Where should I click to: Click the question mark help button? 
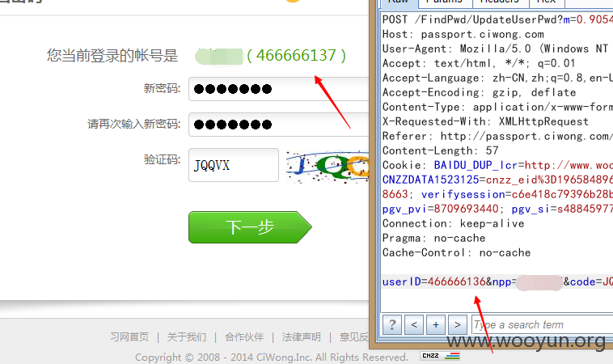coord(392,324)
